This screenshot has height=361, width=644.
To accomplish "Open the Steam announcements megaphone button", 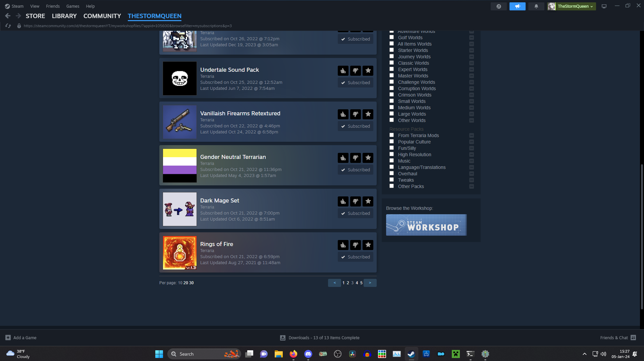I will (x=518, y=6).
